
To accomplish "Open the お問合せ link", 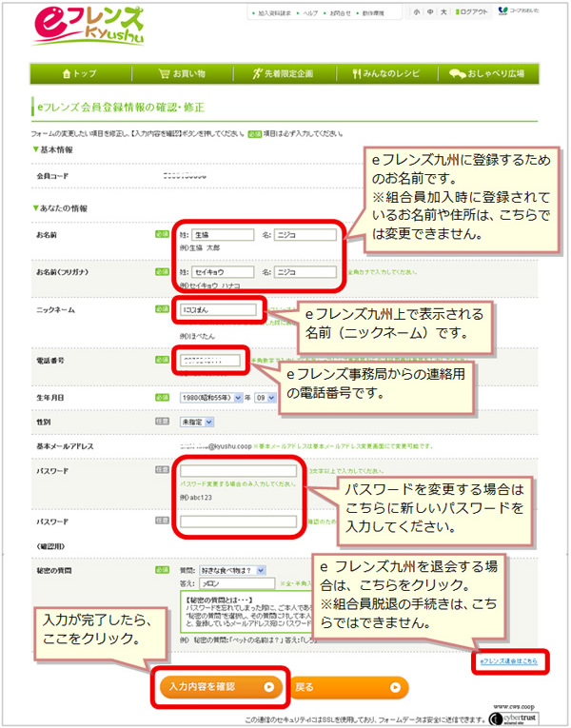I will [x=340, y=13].
